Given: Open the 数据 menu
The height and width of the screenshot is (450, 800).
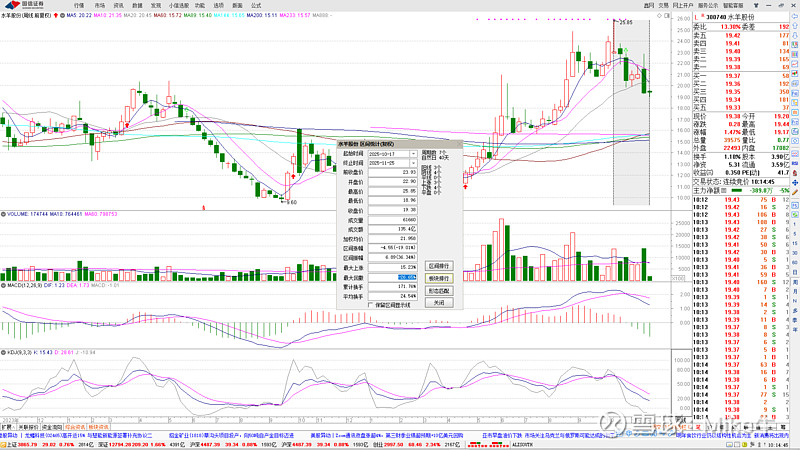Looking at the screenshot, I should pyautogui.click(x=137, y=5).
